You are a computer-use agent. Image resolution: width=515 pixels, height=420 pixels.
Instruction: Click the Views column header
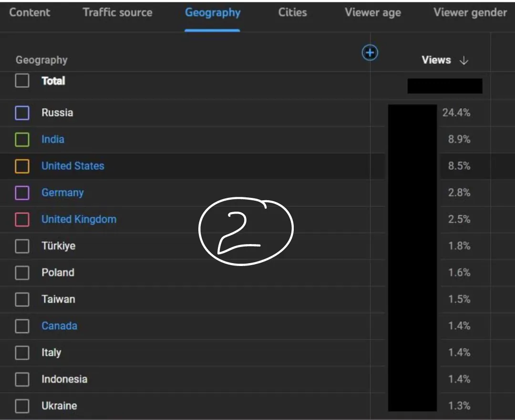[x=436, y=60]
